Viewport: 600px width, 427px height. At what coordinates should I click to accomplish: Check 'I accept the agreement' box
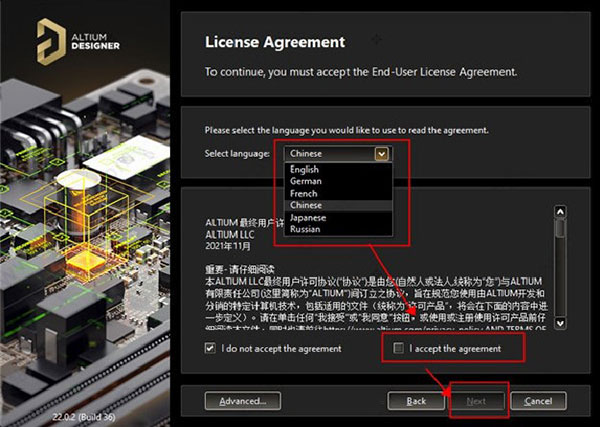click(399, 348)
